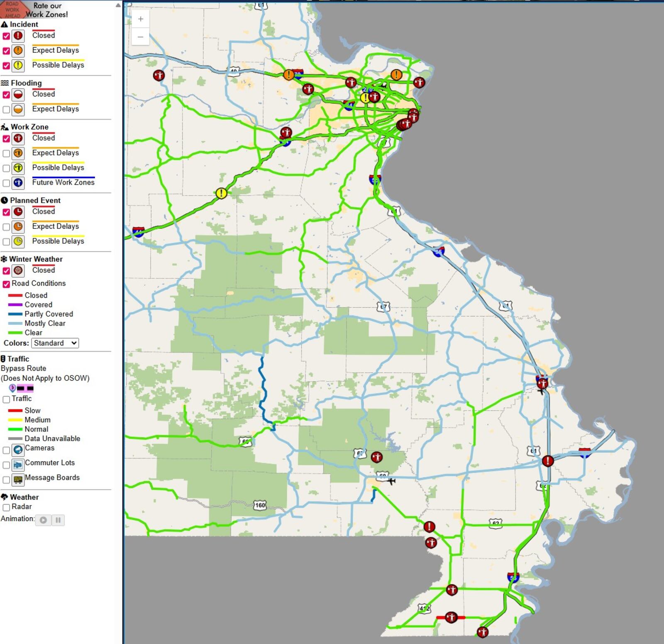Enable Flooding Expect Delays checkbox
Viewport: 664px width, 644px height.
[x=6, y=110]
